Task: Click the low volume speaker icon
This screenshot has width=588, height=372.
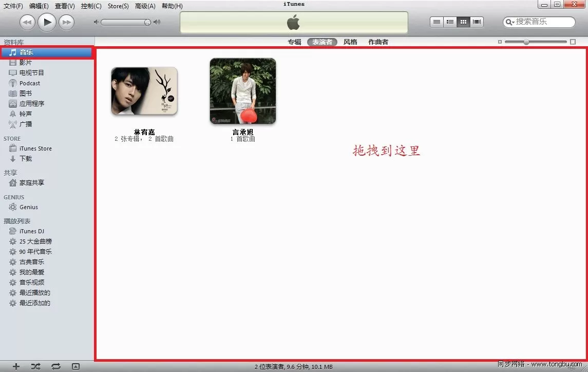Action: [96, 22]
